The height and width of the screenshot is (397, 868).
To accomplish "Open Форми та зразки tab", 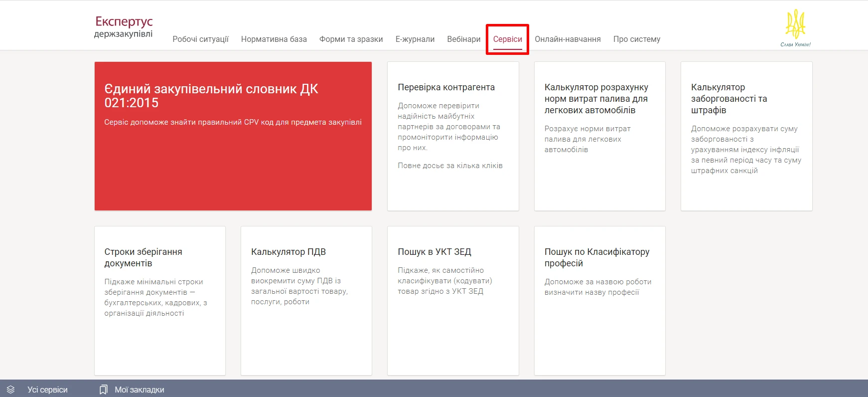I will pos(351,39).
